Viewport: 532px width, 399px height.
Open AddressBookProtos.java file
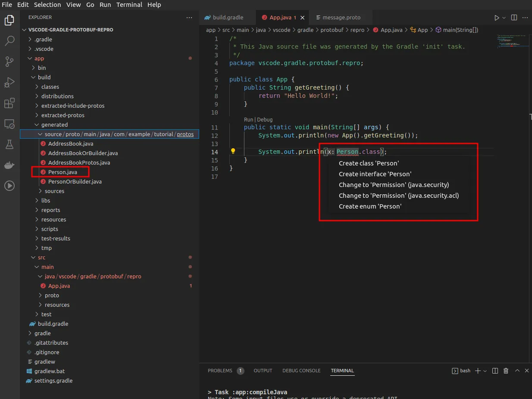click(x=110, y=162)
